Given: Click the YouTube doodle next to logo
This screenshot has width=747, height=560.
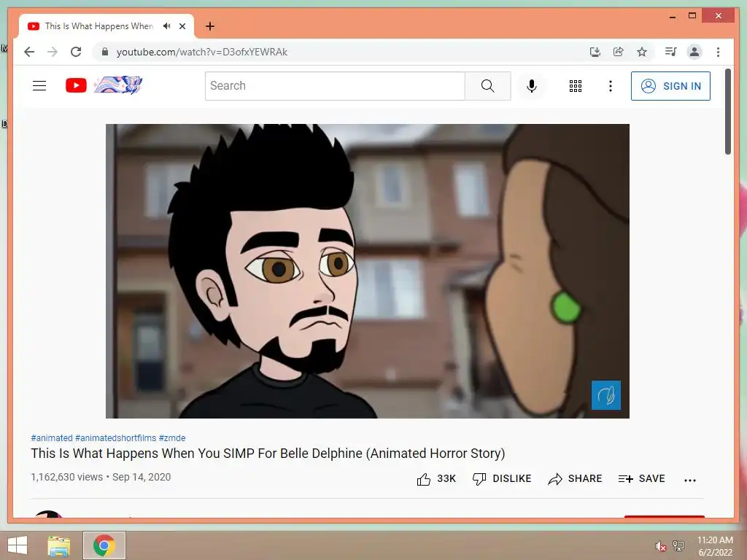Looking at the screenshot, I should [118, 85].
